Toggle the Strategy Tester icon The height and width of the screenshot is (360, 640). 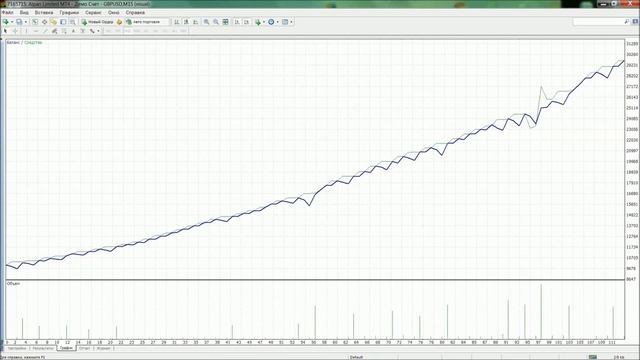(x=72, y=22)
